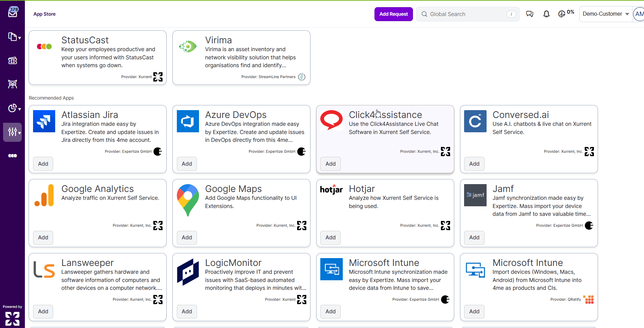
Task: Open the StatusCast app card
Action: point(97,57)
